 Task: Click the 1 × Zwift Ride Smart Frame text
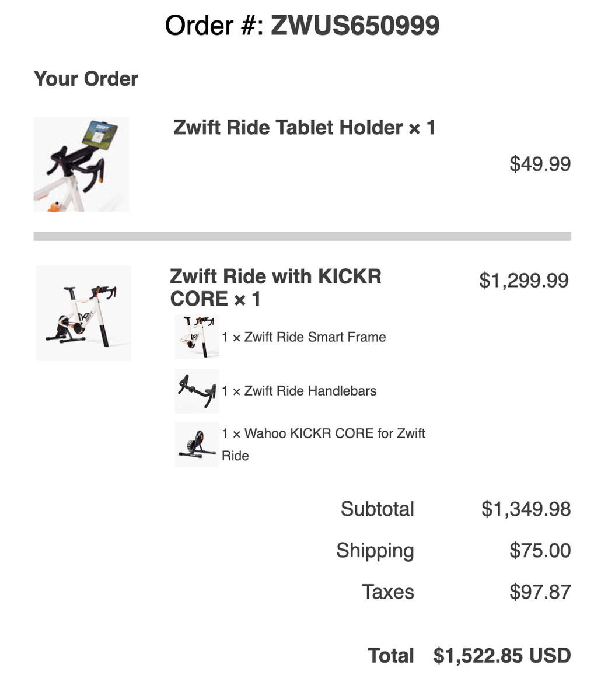point(304,337)
